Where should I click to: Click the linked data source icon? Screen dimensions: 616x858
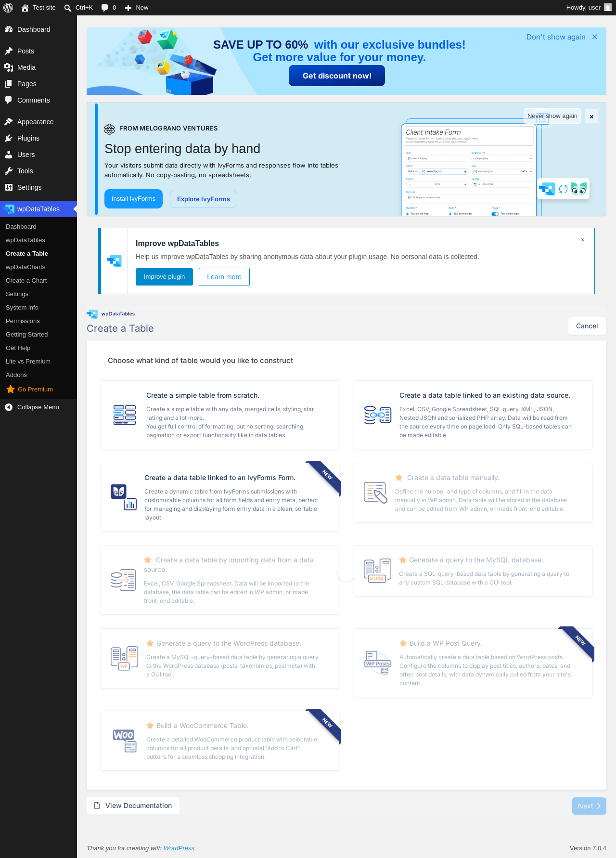pyautogui.click(x=378, y=415)
